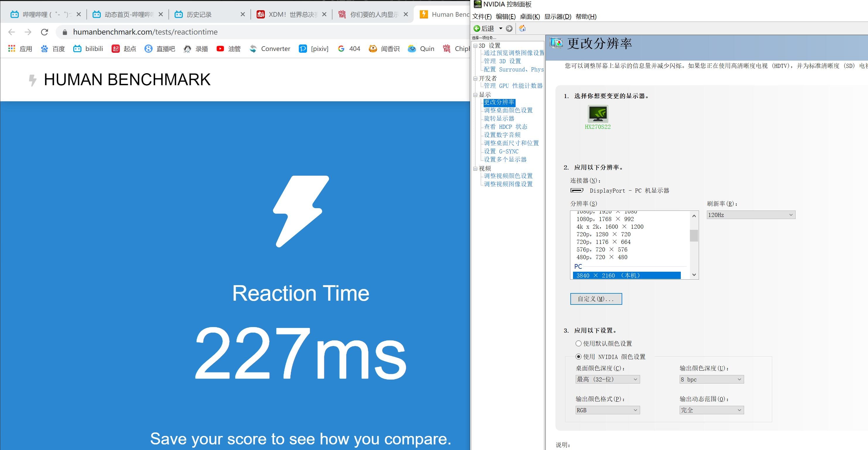Select 使用默认颜色设置 radio button
The width and height of the screenshot is (868, 450).
579,343
